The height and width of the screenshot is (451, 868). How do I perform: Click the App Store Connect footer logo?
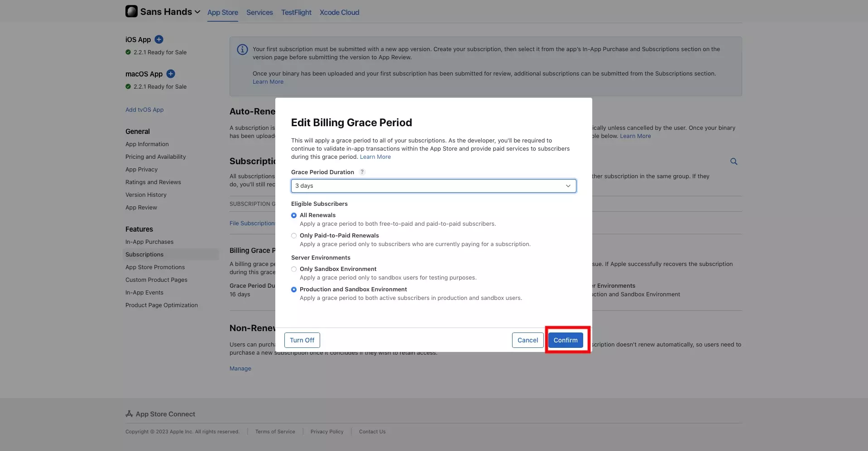point(129,414)
